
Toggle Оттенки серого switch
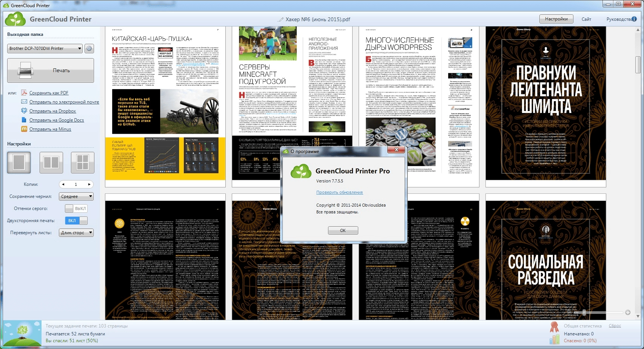(x=76, y=208)
